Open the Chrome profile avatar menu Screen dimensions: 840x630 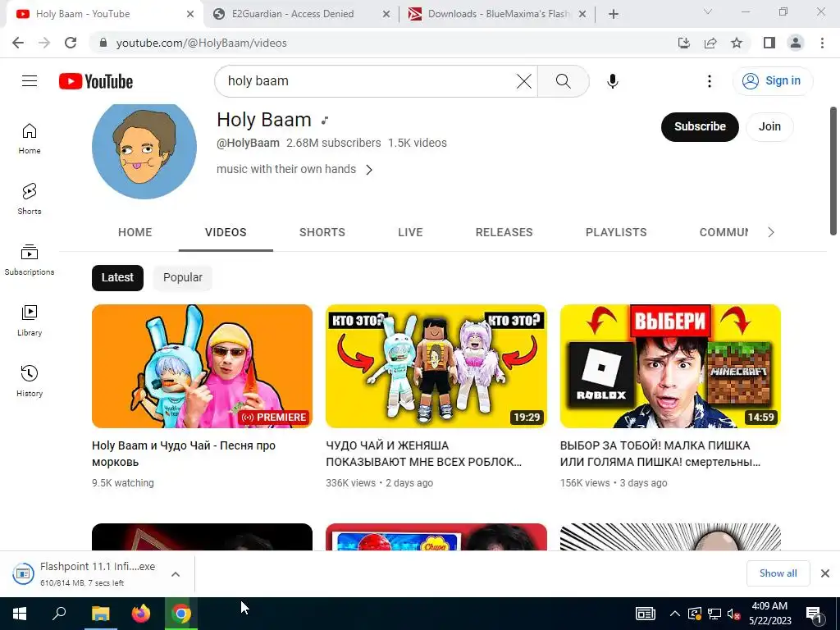(x=796, y=43)
